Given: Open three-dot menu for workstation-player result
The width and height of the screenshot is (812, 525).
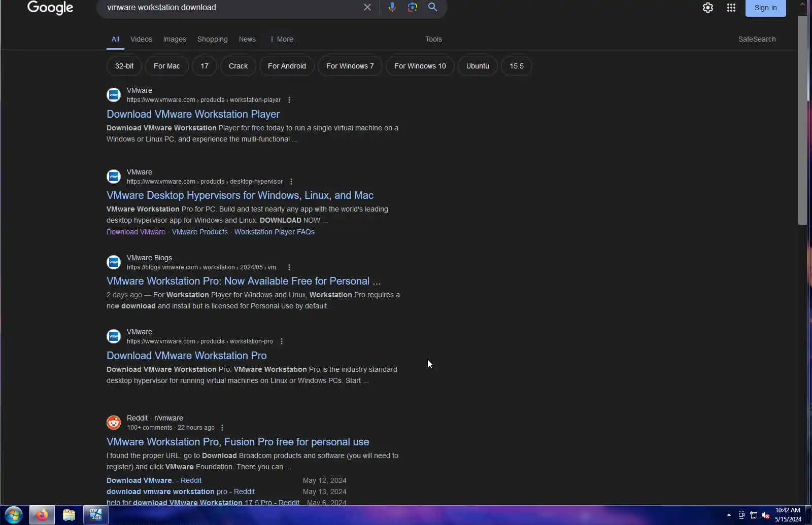Looking at the screenshot, I should click(x=289, y=100).
